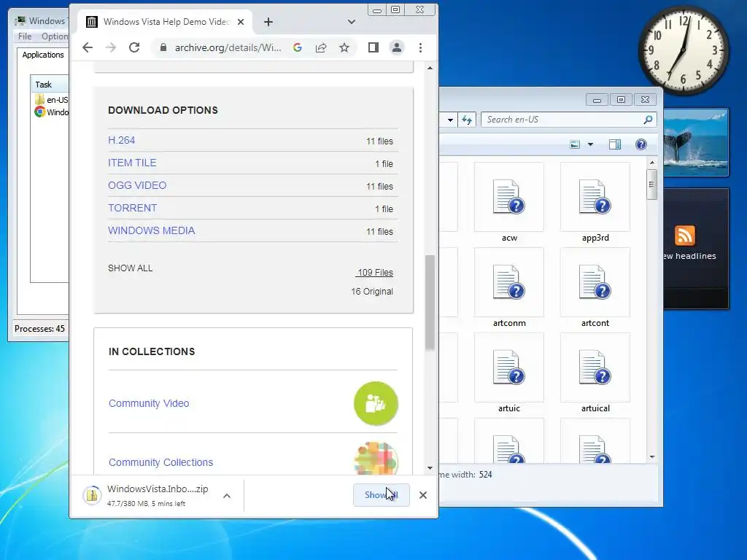
Task: Open the WINDOWS MEDIA download option
Action: pos(152,231)
